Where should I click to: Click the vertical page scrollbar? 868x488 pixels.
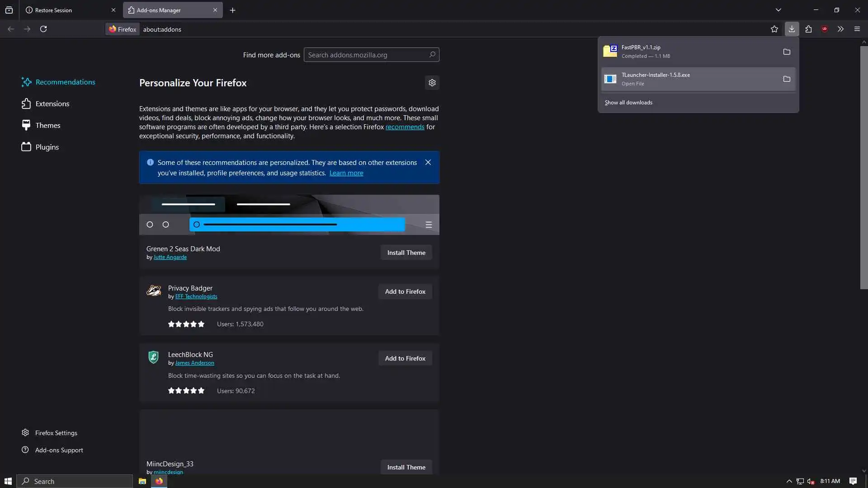pyautogui.click(x=863, y=167)
